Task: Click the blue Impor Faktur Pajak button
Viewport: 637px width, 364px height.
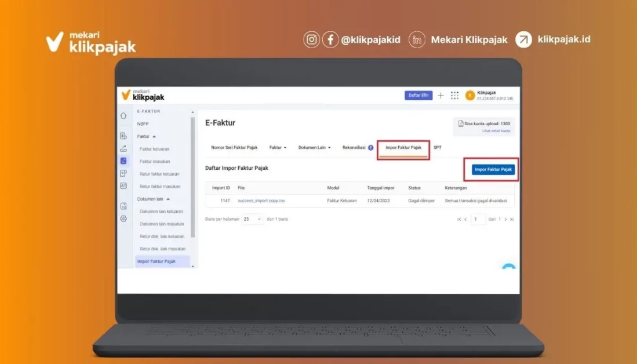Action: (493, 169)
